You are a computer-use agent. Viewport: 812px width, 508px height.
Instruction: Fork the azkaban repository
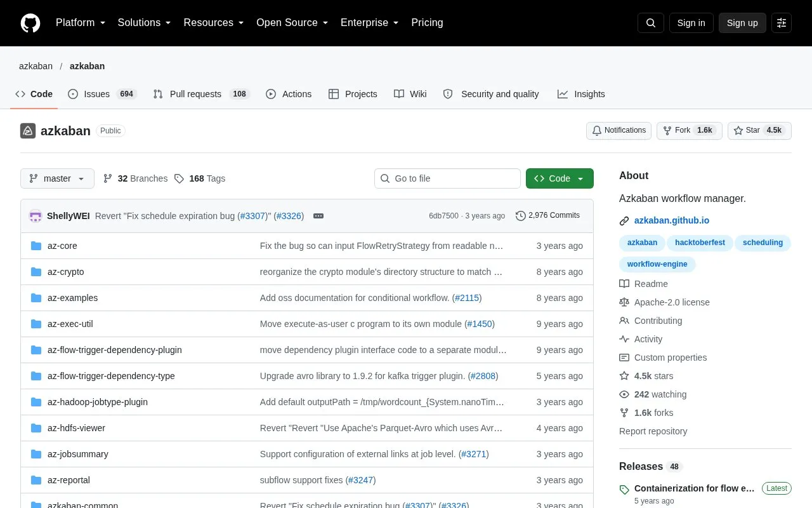click(x=690, y=131)
